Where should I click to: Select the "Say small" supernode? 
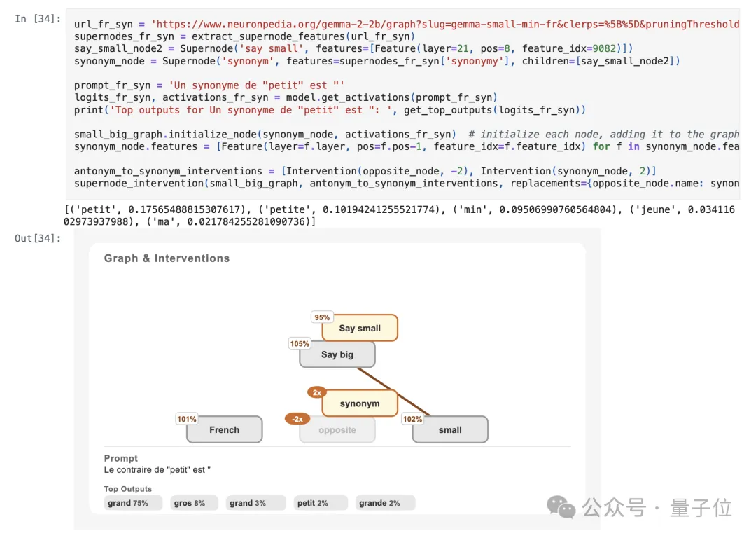(x=360, y=328)
